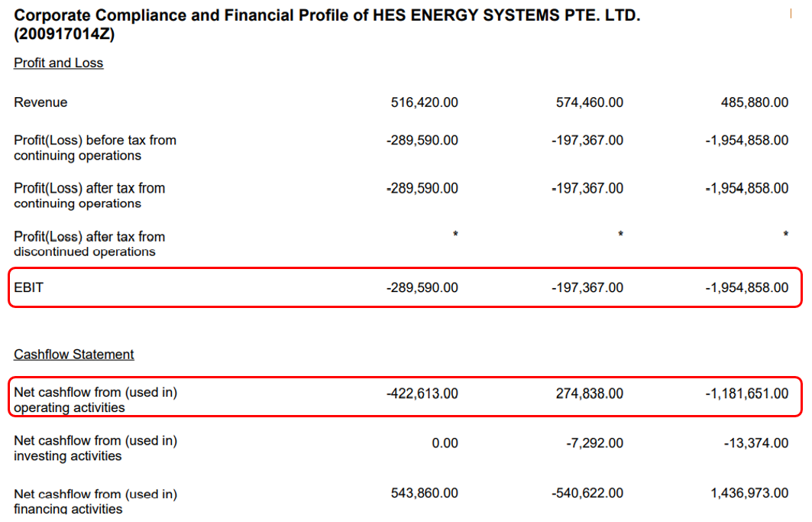Click the investing cashflow value 0.00

coord(445,443)
